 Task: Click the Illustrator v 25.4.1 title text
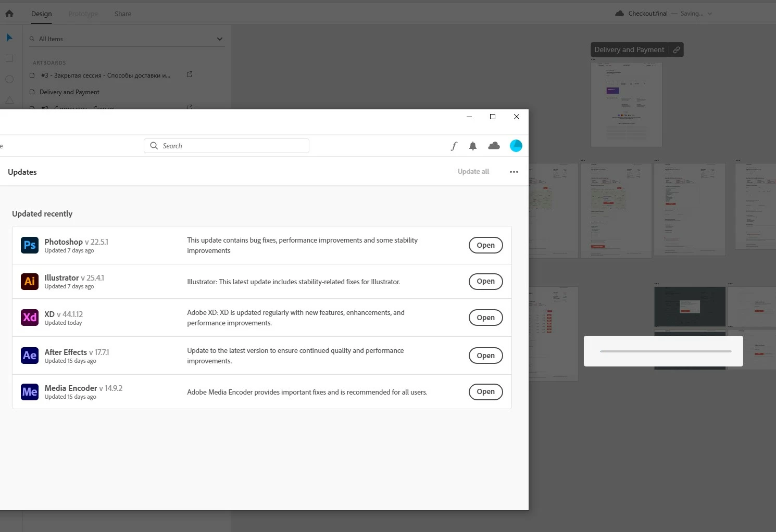[74, 278]
